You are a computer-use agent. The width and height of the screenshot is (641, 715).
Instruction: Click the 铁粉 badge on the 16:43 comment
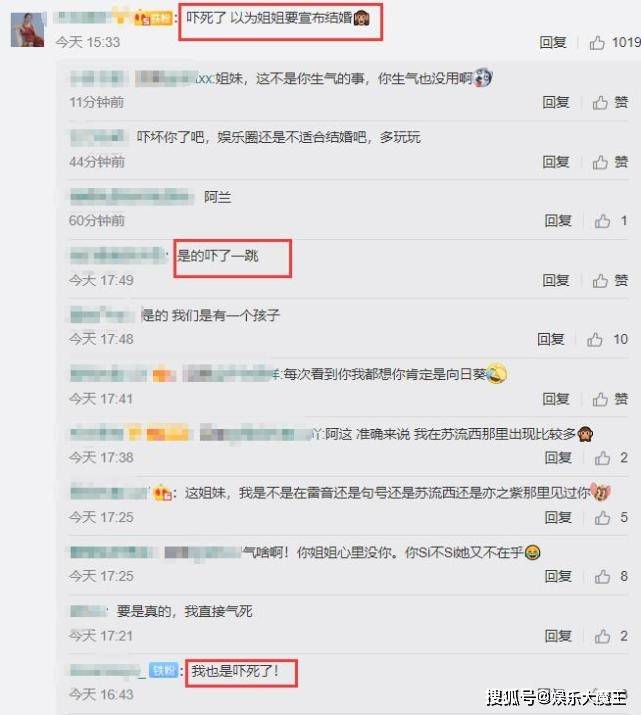[x=164, y=670]
